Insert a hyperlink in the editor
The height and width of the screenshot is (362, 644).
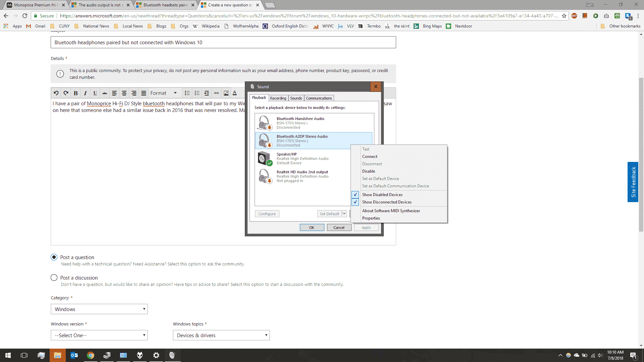(x=216, y=93)
